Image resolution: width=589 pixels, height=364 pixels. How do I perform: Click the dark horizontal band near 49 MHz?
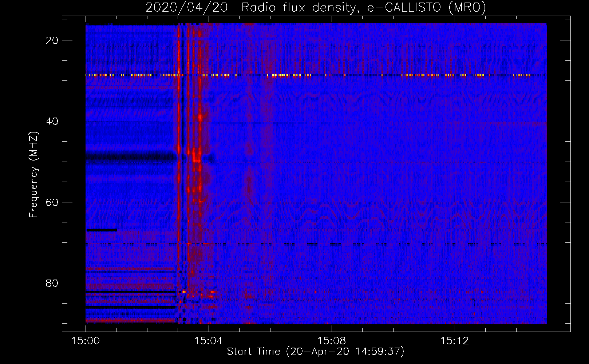131,157
